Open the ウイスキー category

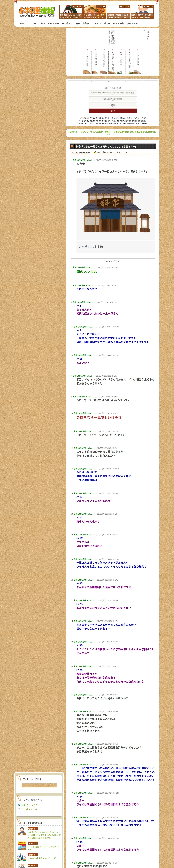click(53, 24)
